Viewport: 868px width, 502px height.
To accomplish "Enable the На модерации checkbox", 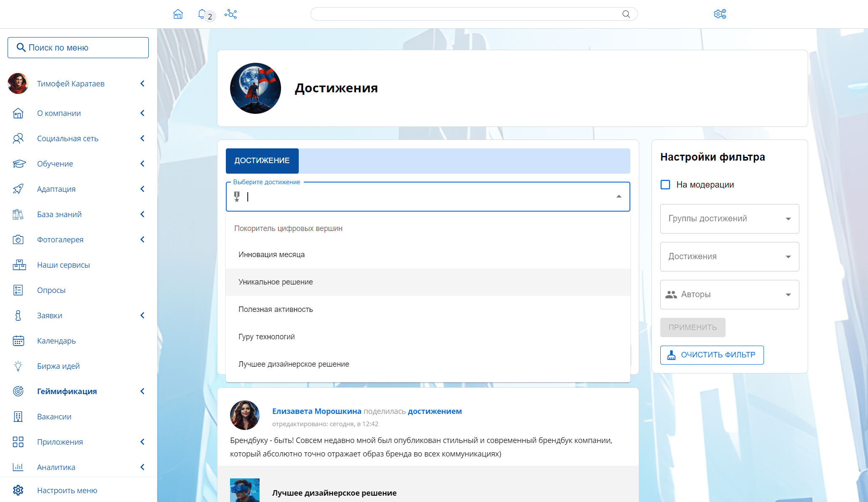I will pyautogui.click(x=665, y=185).
